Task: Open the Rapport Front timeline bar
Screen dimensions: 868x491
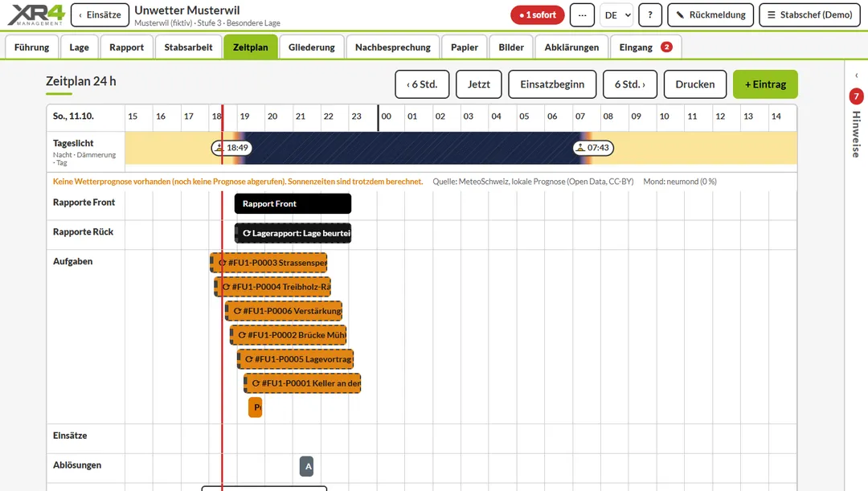Action: [x=293, y=203]
